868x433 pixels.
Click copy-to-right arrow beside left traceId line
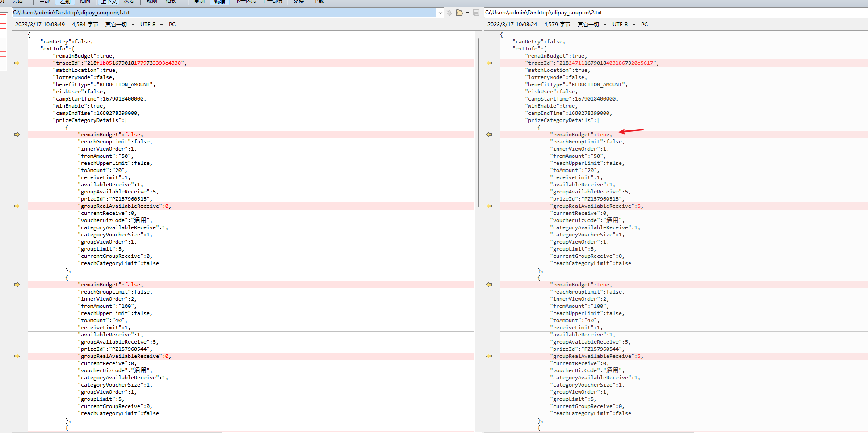click(x=17, y=63)
